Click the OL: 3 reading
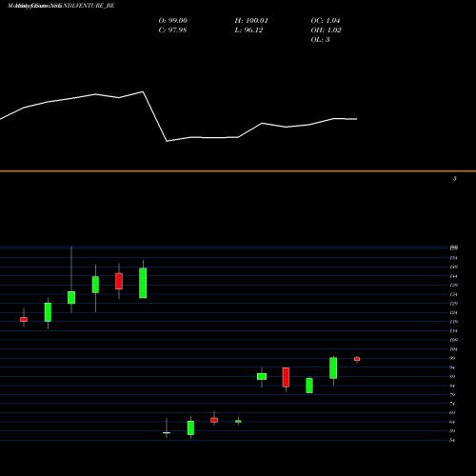 320,40
